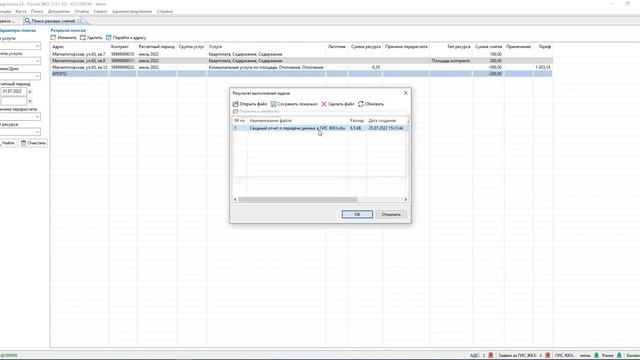Click the Открыть файл text button
640x360 pixels.
click(253, 104)
